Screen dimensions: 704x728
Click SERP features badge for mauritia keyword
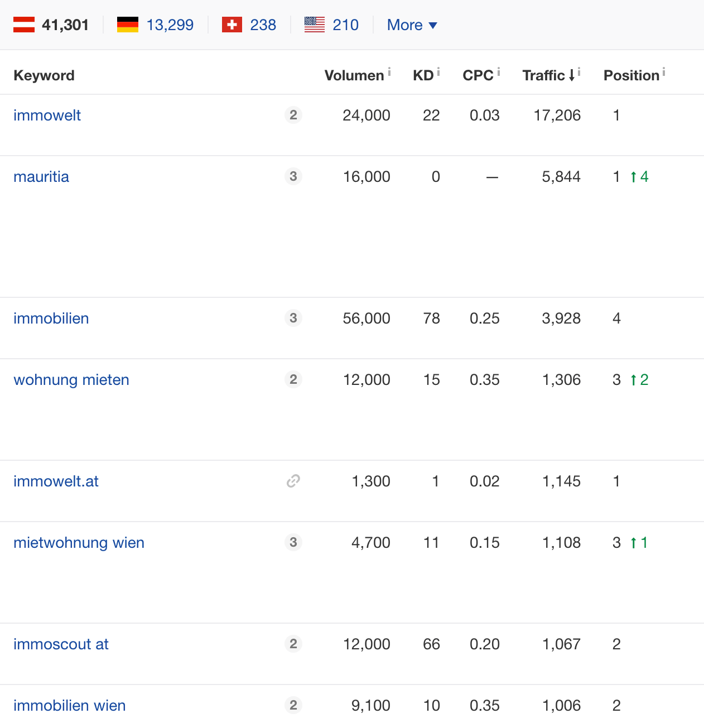pyautogui.click(x=293, y=176)
